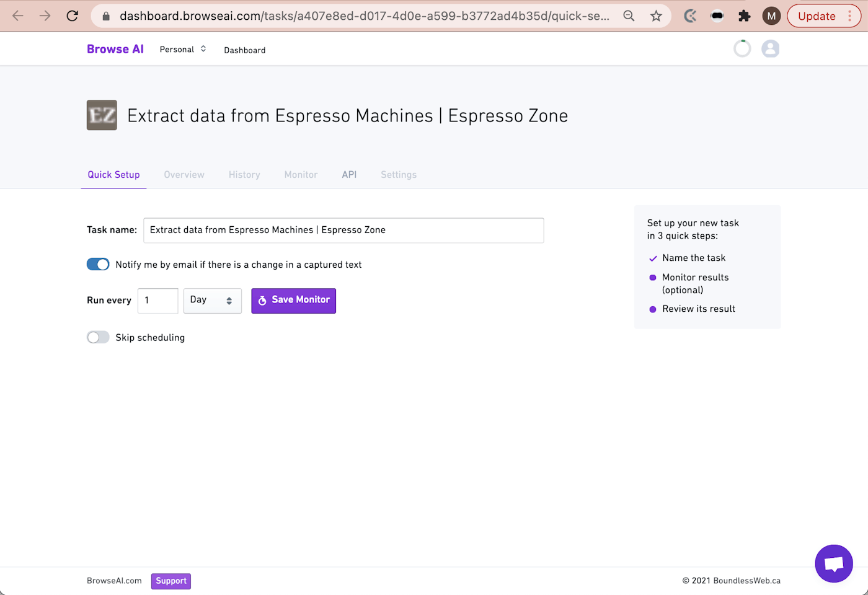868x595 pixels.
Task: Open the user account avatar menu
Action: [x=770, y=48]
